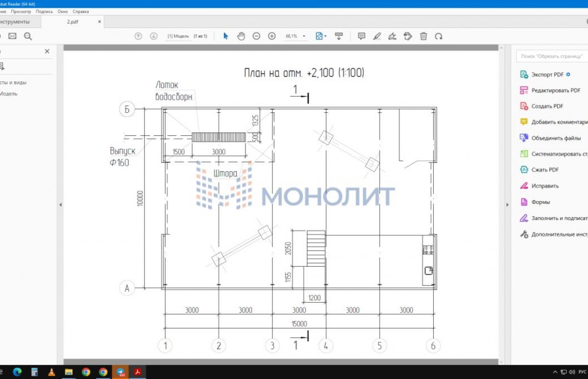Screen dimensions: 588x379
Task: Click the zoom in plus icon
Action: pos(272,36)
